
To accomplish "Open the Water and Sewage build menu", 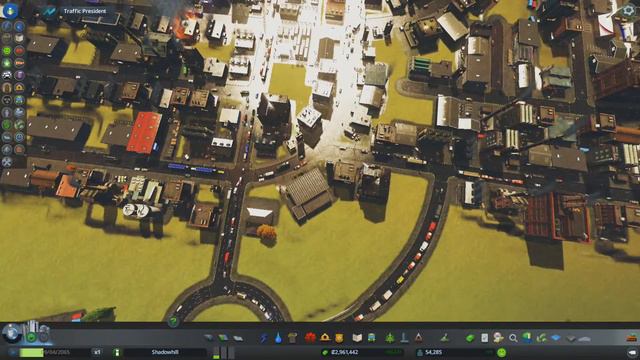I will point(278,338).
